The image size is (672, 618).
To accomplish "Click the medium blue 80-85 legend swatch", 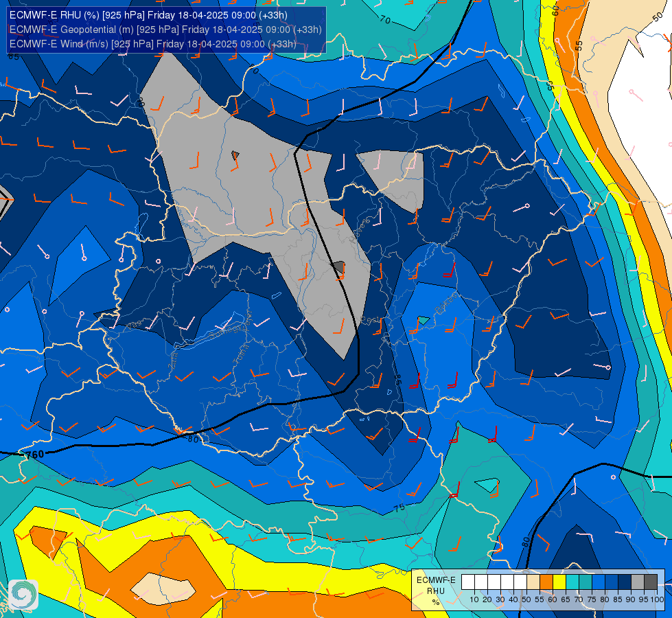I will point(612,582).
